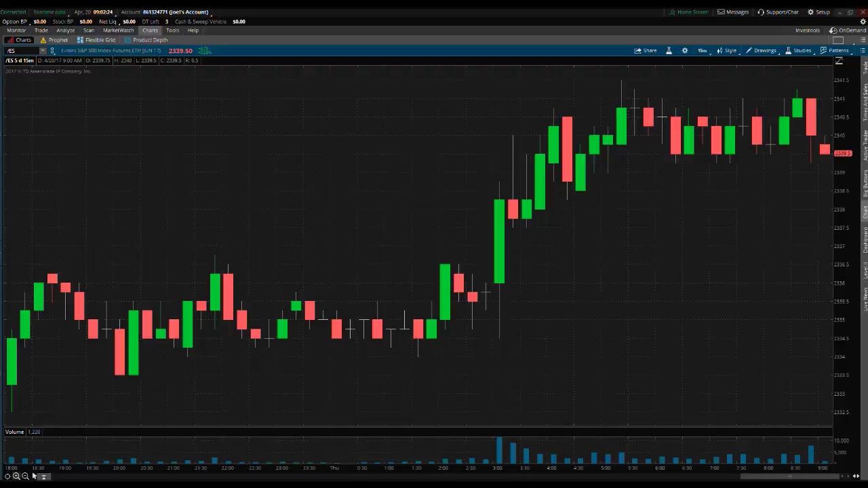Open Setup menu

tap(818, 12)
